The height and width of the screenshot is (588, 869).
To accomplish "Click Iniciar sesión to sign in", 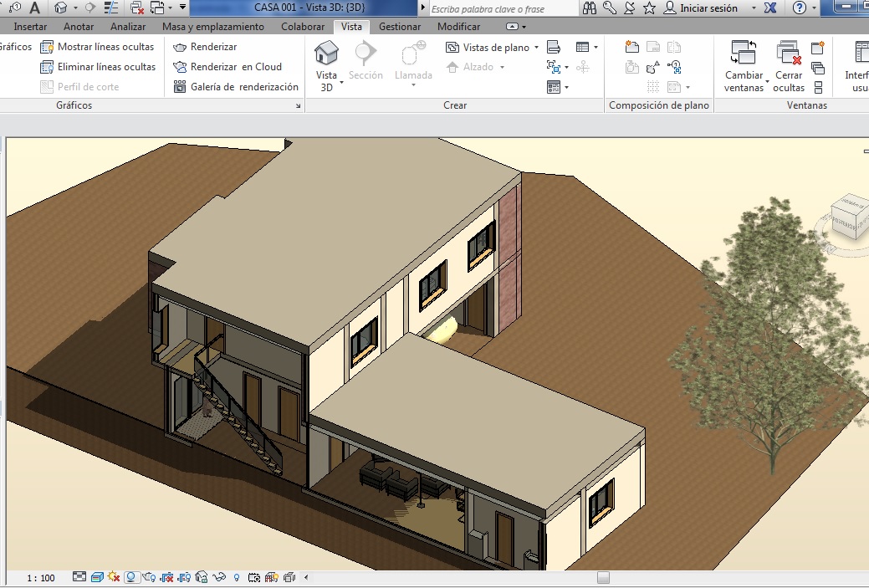I will pyautogui.click(x=708, y=8).
